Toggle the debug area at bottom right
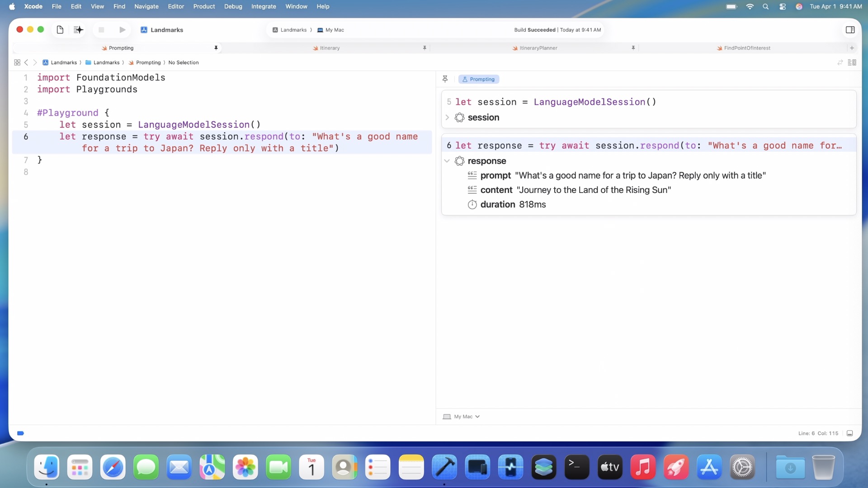868x488 pixels. point(849,433)
